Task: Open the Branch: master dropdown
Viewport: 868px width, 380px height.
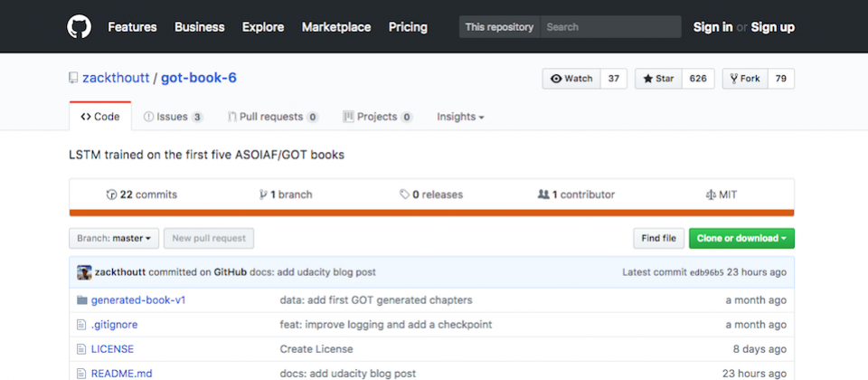Action: (114, 238)
